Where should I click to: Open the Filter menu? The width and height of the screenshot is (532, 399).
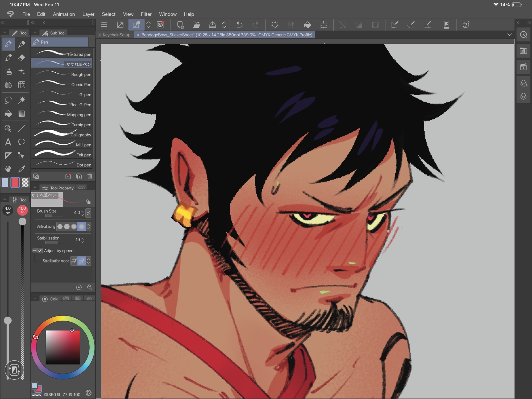click(146, 14)
